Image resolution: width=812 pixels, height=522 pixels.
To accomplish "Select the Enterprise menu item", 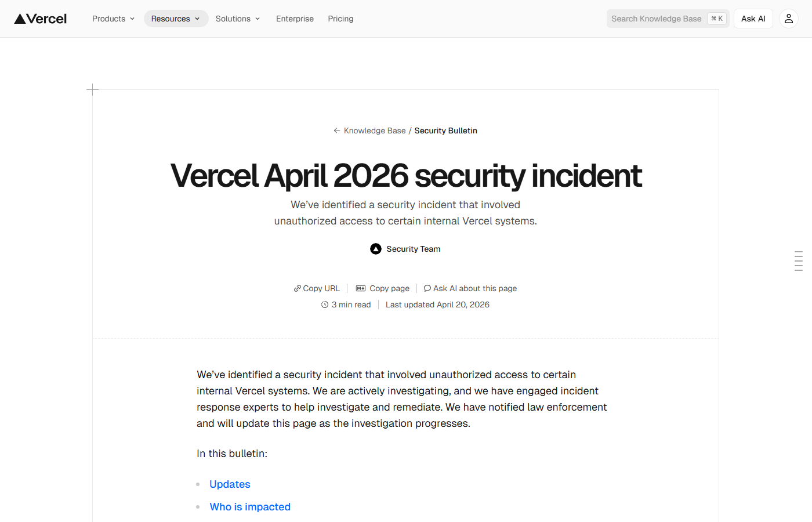I will [x=295, y=18].
